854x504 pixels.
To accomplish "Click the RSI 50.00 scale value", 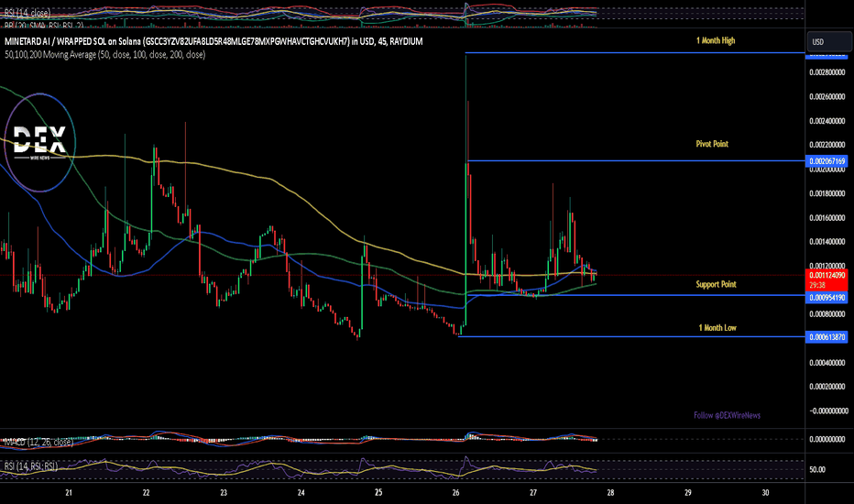I will point(817,470).
